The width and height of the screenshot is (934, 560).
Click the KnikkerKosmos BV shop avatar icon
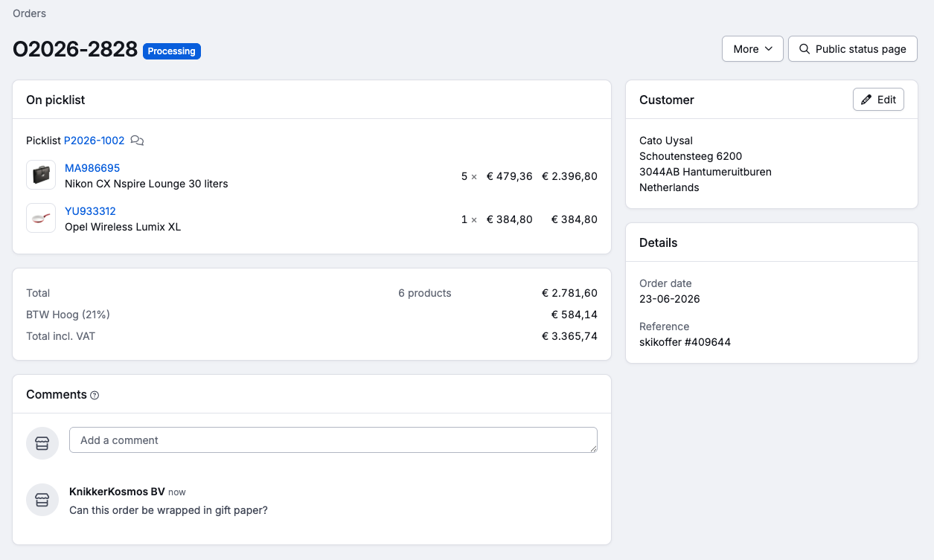click(x=42, y=500)
